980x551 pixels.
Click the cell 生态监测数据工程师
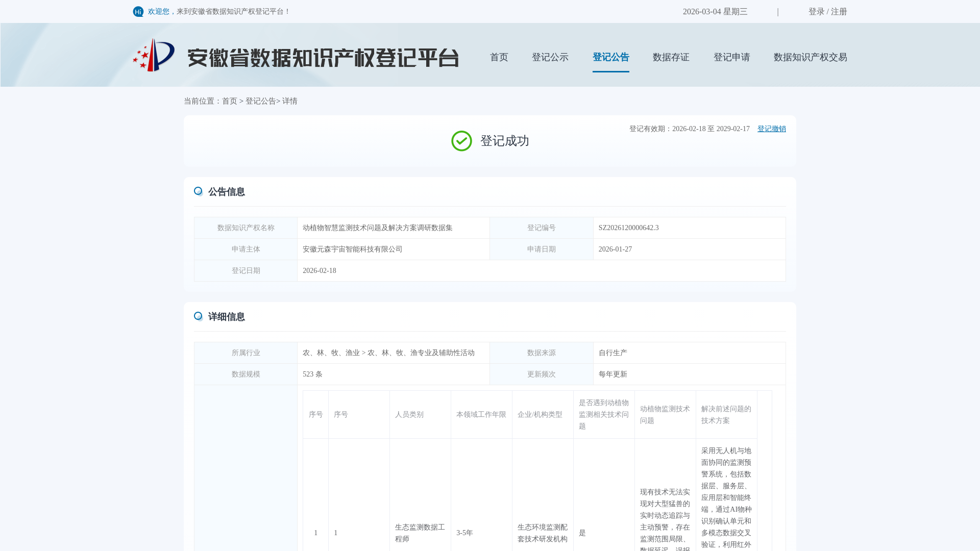420,533
